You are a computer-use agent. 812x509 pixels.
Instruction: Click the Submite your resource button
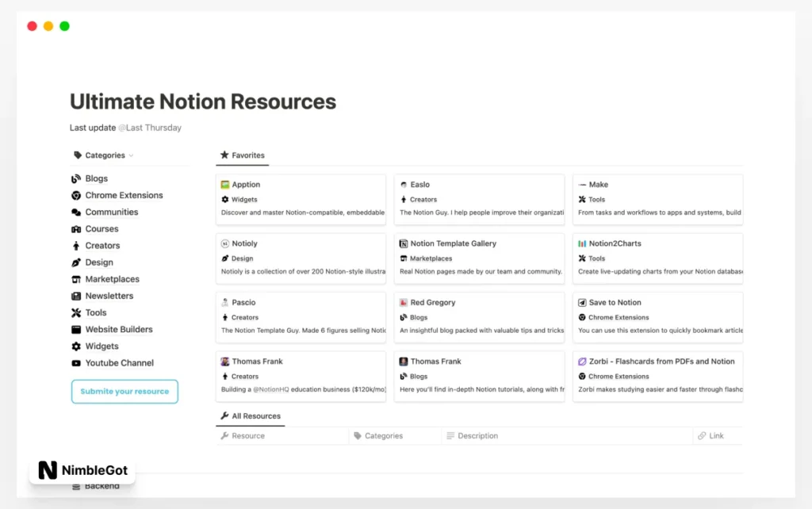(x=124, y=392)
